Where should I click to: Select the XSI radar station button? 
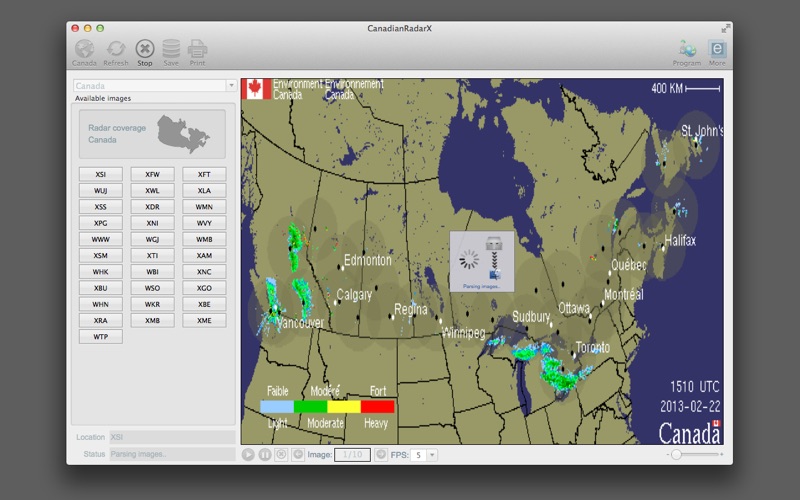click(101, 174)
